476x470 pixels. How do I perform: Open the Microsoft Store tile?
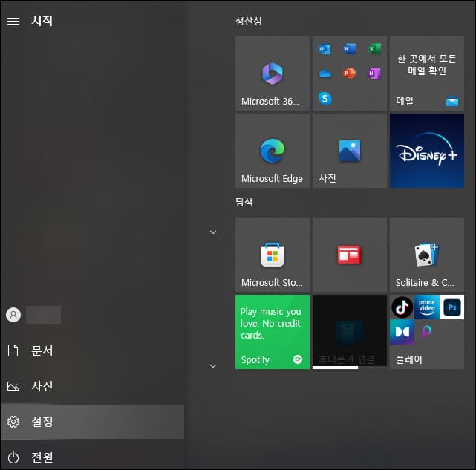273,255
